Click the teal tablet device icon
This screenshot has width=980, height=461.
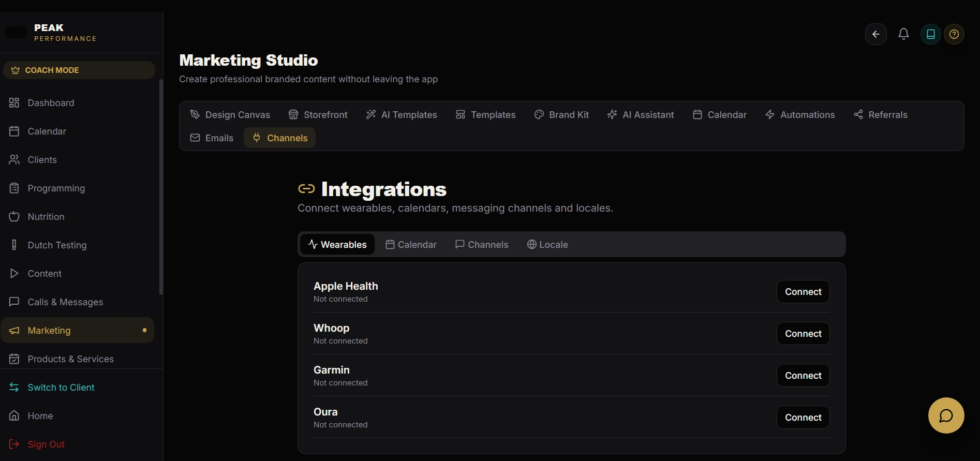click(x=930, y=34)
